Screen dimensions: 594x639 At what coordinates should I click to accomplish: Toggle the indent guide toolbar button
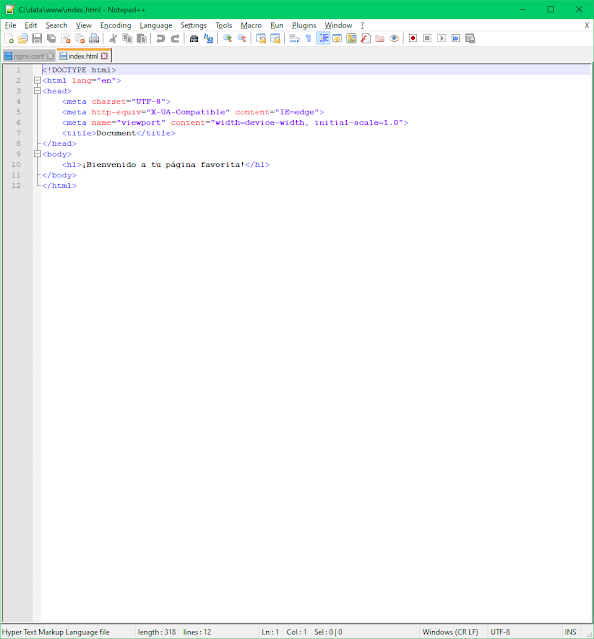323,39
